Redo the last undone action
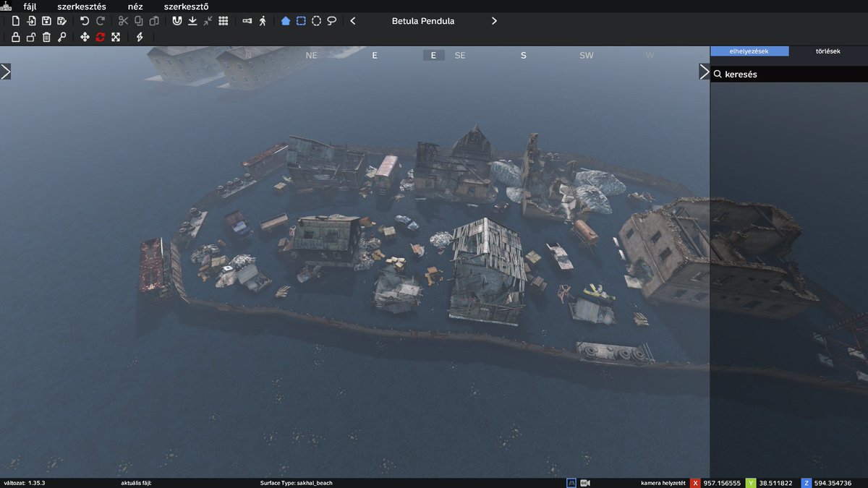This screenshot has height=488, width=868. 101,21
